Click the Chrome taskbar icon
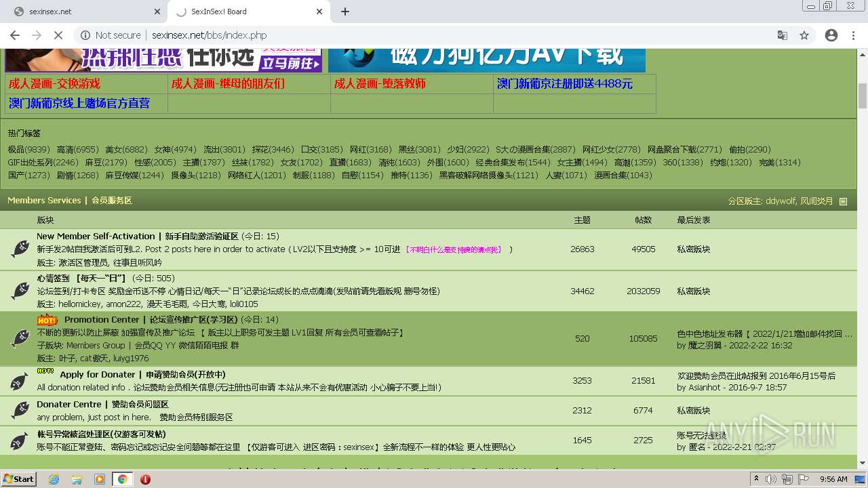868x488 pixels. click(123, 479)
